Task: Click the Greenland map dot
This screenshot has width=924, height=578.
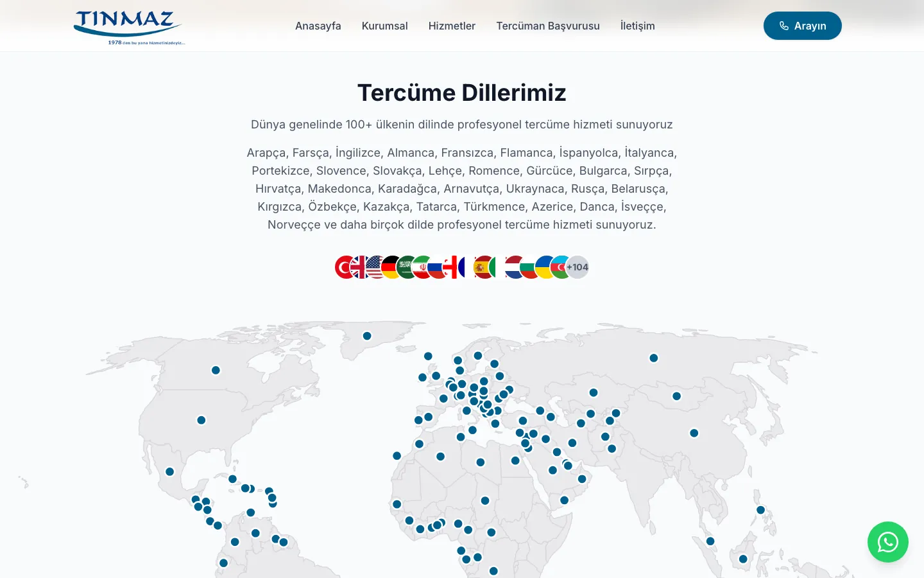Action: pyautogui.click(x=367, y=336)
